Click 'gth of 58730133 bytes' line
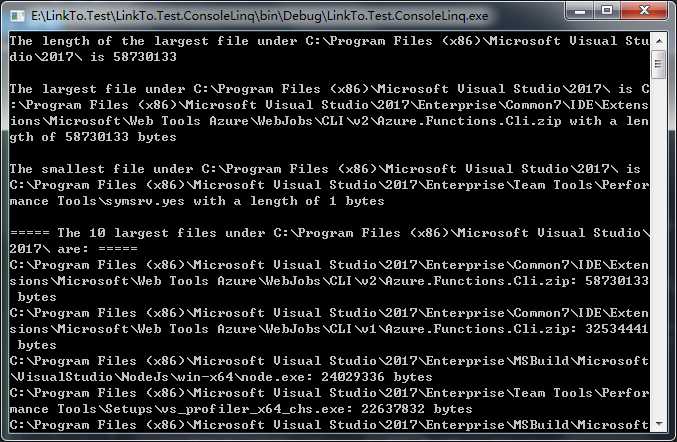This screenshot has width=677, height=442. click(x=93, y=137)
